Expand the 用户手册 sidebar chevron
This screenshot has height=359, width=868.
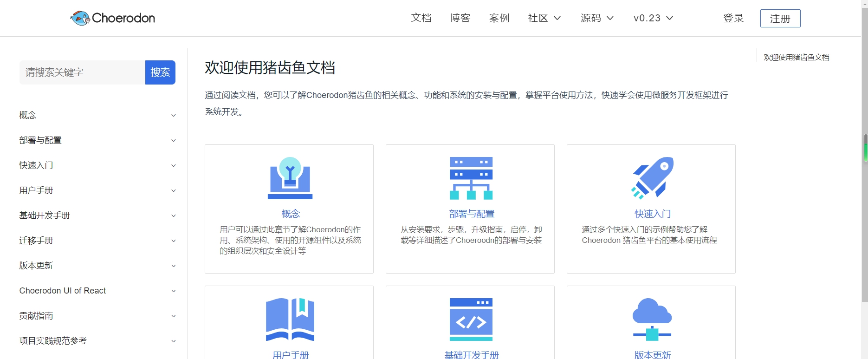coord(174,191)
